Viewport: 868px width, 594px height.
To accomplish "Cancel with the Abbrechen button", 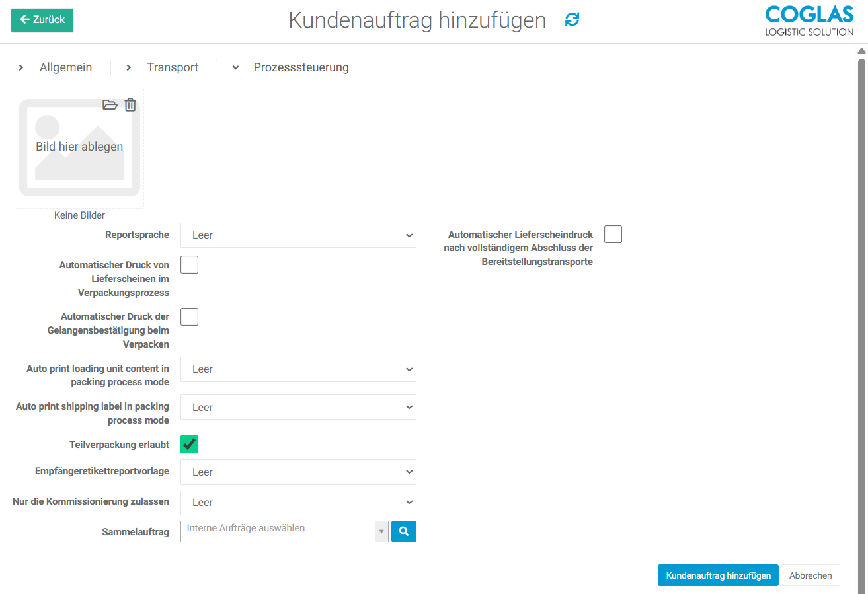I will pyautogui.click(x=810, y=575).
